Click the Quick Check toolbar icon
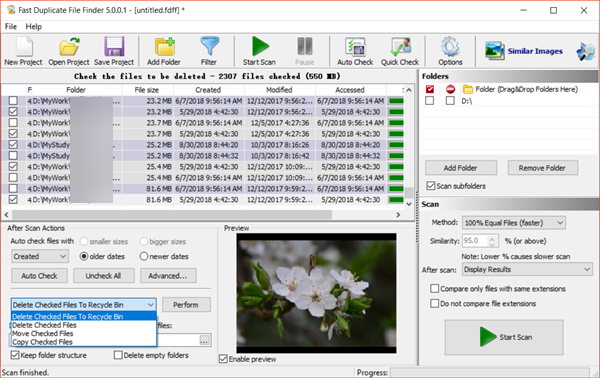Screen dimensions: 600x378 (399, 51)
